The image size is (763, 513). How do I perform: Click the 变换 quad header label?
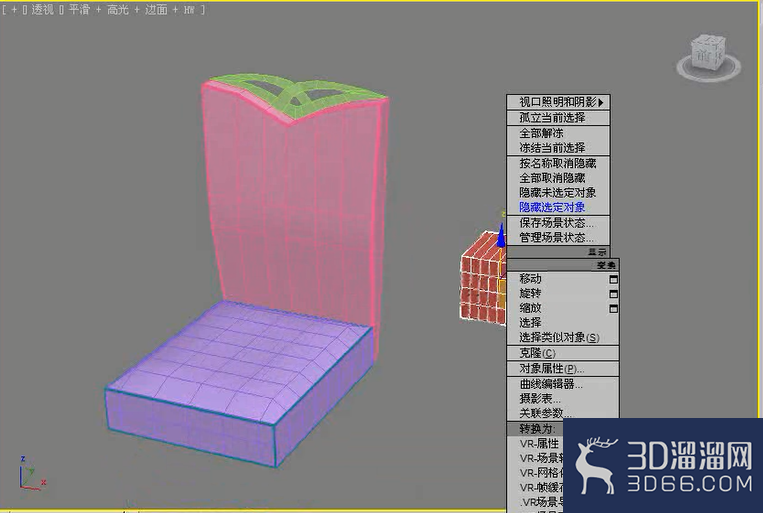pos(606,265)
